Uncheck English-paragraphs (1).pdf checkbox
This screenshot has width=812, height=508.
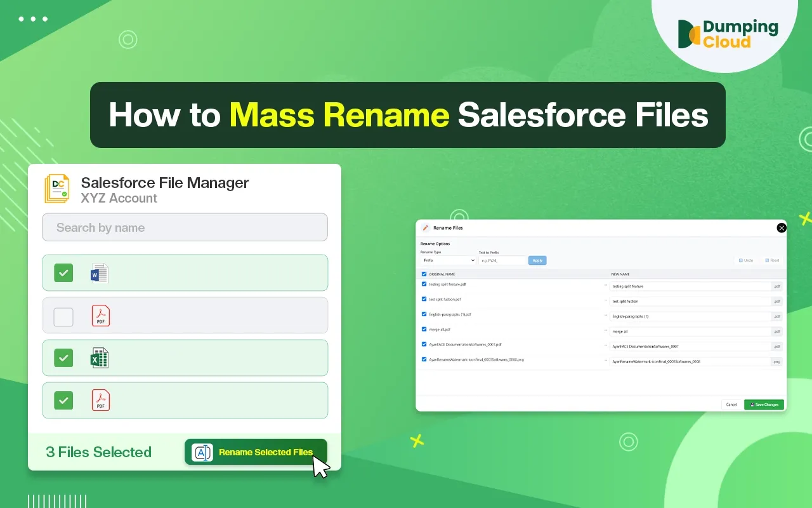click(x=424, y=314)
